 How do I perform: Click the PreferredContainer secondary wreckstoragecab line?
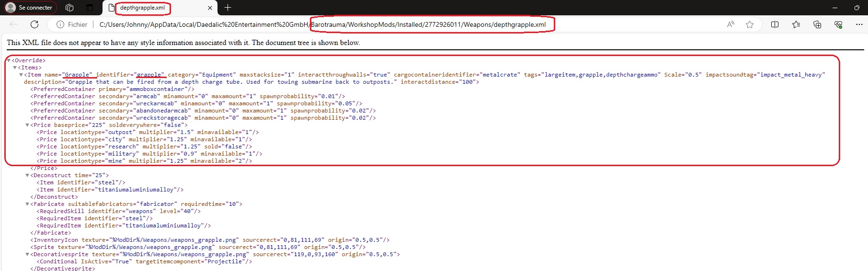pos(203,118)
